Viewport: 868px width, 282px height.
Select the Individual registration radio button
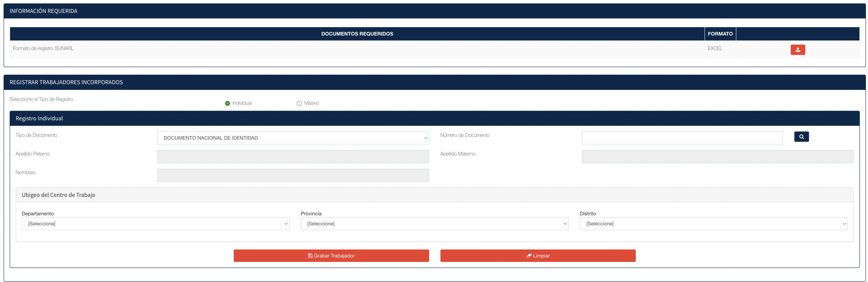227,103
